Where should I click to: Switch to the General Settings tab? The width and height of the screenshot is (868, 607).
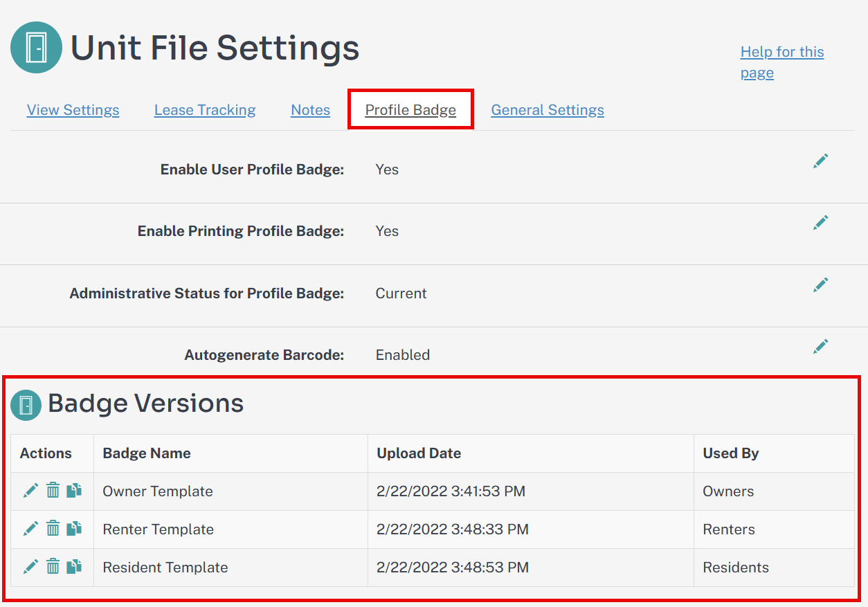(x=547, y=109)
